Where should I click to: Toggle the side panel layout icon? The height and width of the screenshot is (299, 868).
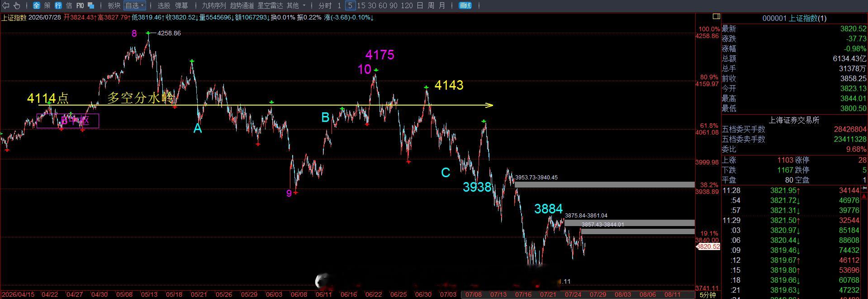point(716,16)
